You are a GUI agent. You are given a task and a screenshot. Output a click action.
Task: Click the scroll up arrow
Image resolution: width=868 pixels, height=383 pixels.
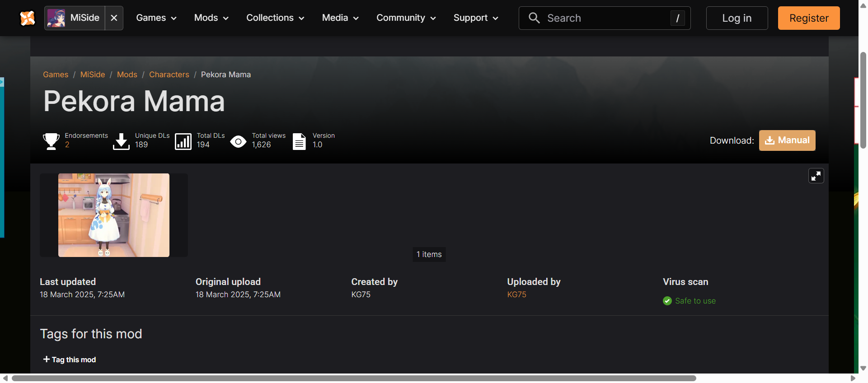point(863,6)
